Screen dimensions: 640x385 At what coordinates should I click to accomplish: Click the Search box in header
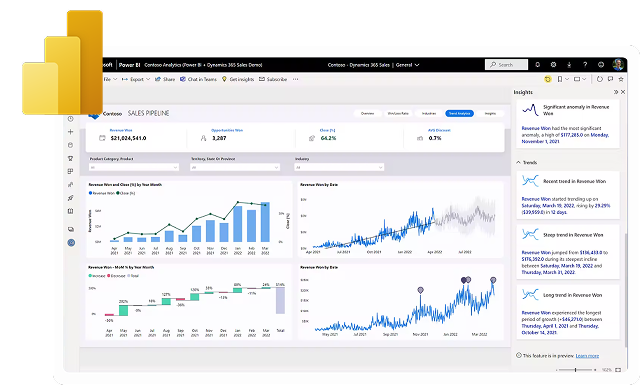(506, 65)
